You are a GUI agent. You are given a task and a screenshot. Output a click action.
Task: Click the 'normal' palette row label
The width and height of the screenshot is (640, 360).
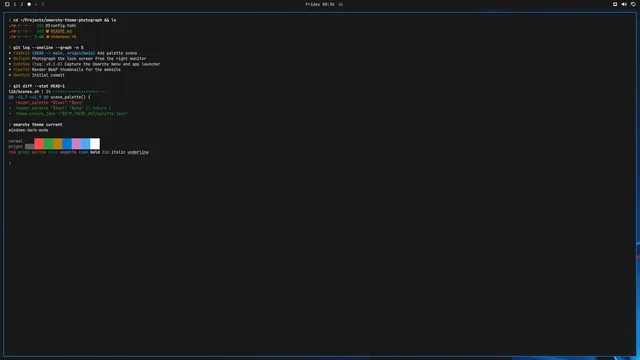[16, 141]
